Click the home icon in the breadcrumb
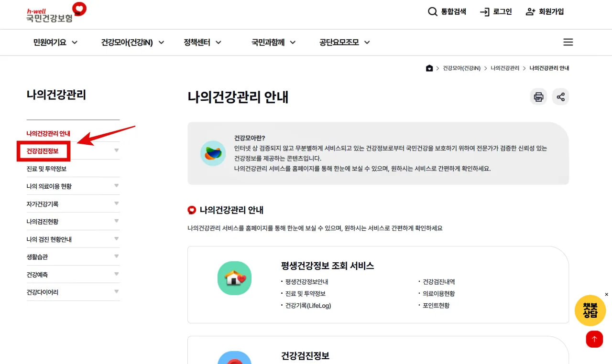 tap(429, 68)
